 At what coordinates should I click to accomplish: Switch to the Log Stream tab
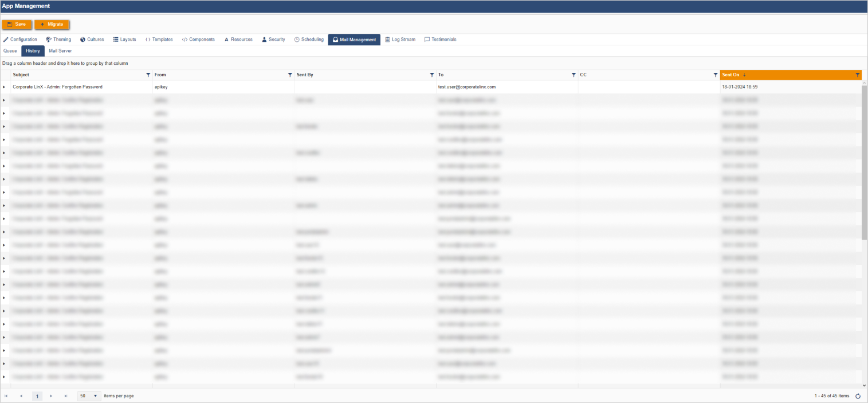pyautogui.click(x=400, y=40)
